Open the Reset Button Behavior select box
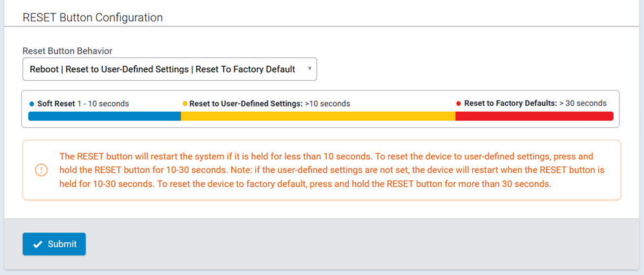The height and width of the screenshot is (275, 644). [163, 69]
